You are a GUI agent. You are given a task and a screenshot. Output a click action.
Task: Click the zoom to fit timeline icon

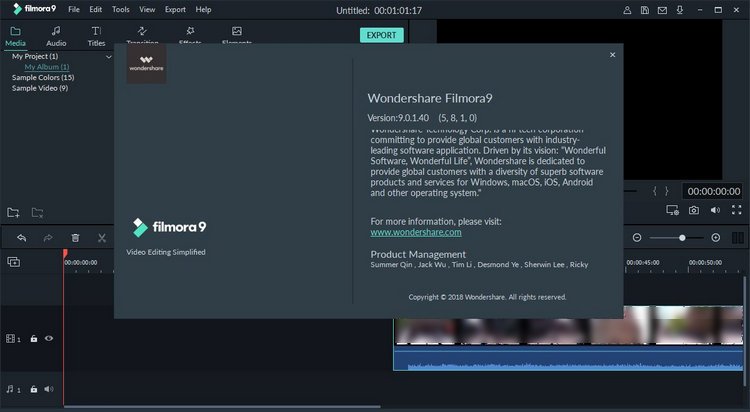coord(738,238)
